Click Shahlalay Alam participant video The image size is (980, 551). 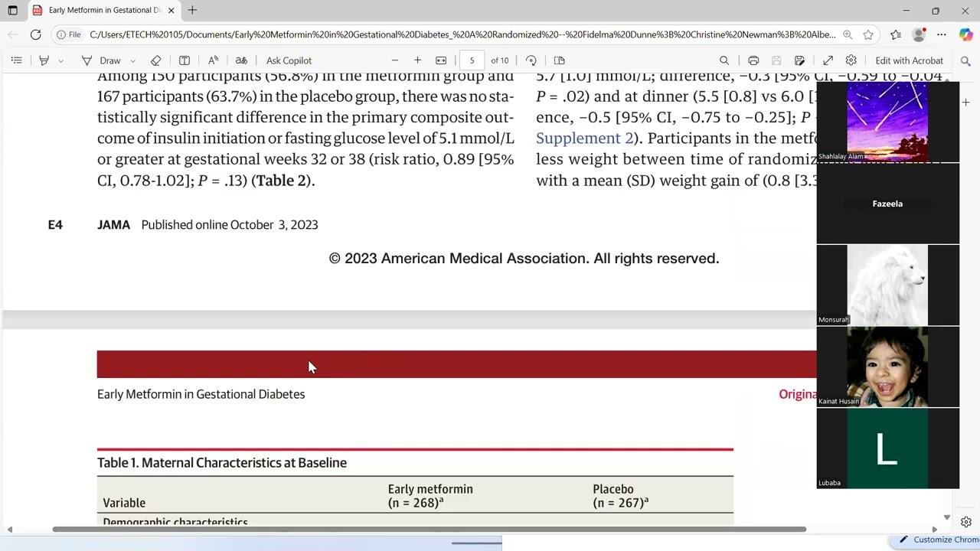click(887, 122)
